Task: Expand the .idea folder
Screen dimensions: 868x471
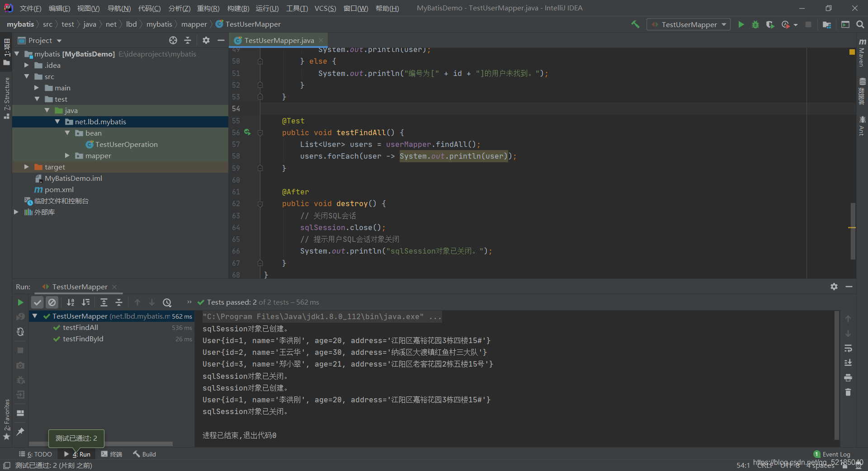Action: tap(27, 65)
